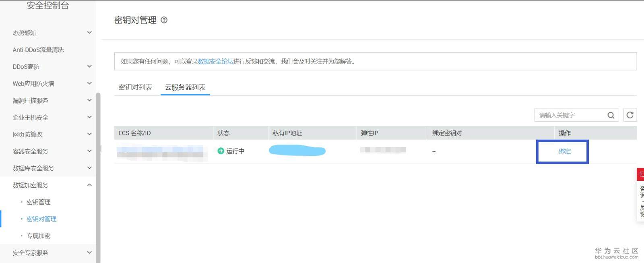Open the red feedback icon at right edge
The height and width of the screenshot is (263, 644).
click(x=640, y=174)
